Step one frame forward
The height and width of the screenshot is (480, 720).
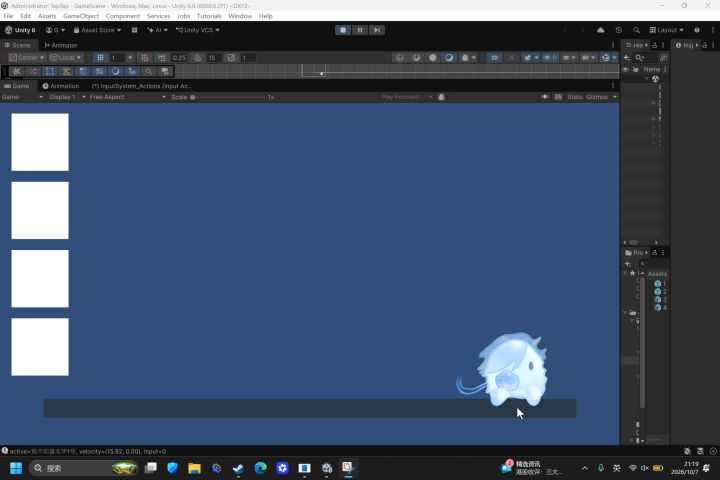click(377, 30)
